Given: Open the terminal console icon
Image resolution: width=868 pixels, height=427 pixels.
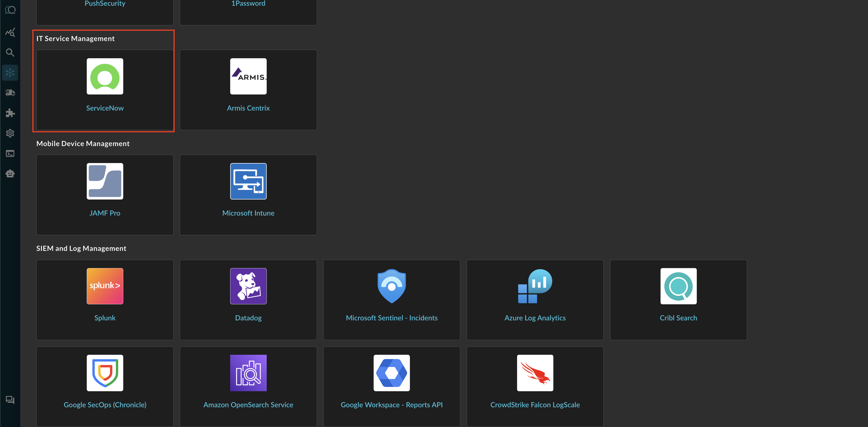Looking at the screenshot, I should 10,154.
